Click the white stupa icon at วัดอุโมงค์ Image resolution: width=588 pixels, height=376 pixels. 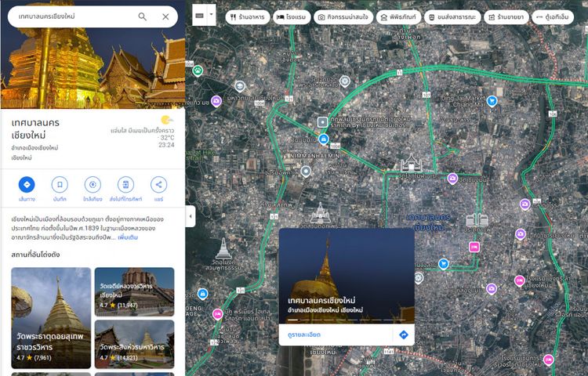tap(223, 248)
